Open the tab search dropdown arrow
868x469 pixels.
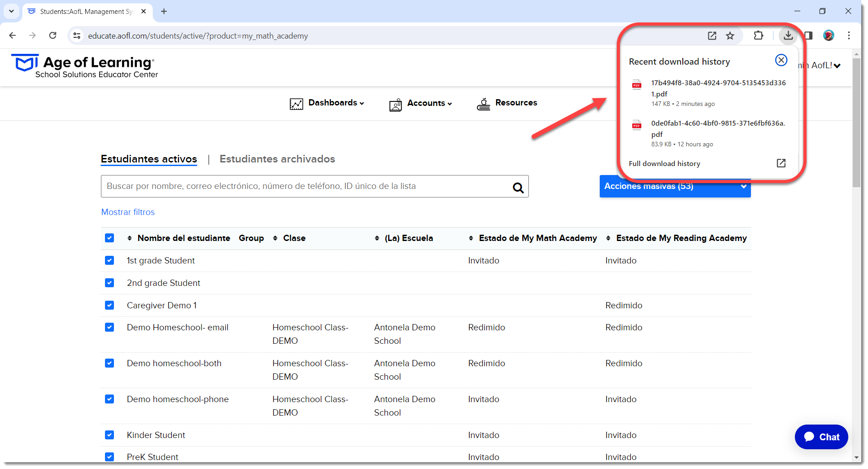11,11
